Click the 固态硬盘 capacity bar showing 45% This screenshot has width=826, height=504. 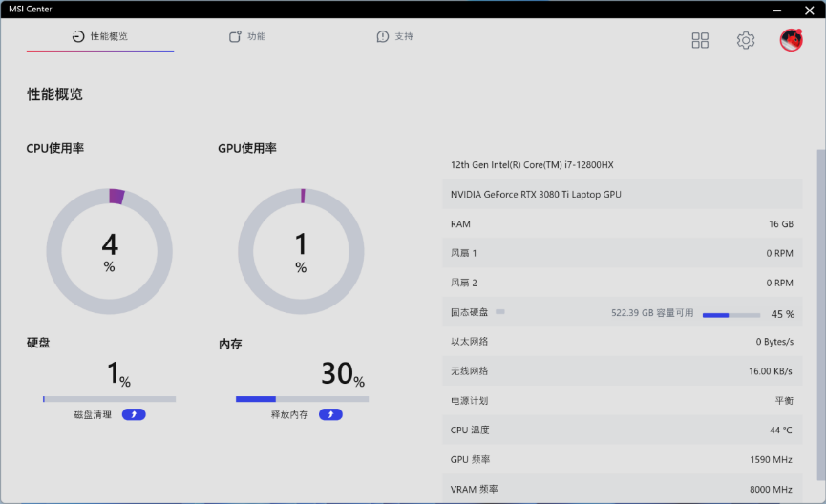click(x=731, y=314)
